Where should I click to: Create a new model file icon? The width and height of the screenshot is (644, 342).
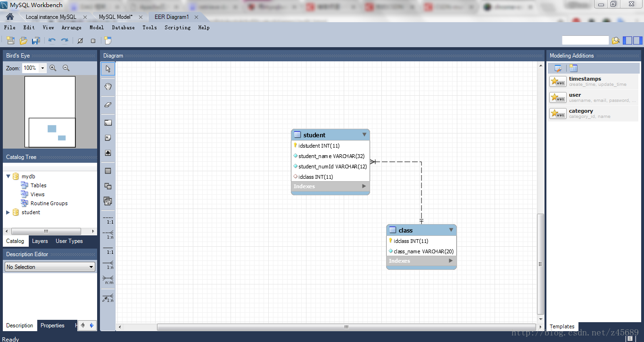10,41
